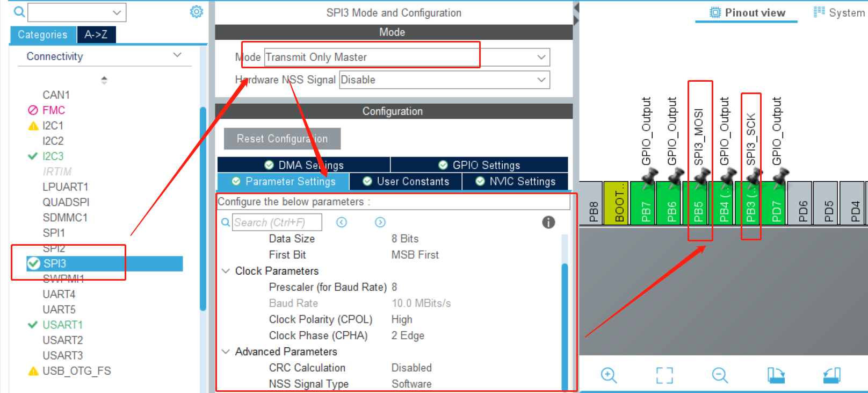Open the gear settings icon in categories panel

(x=197, y=12)
